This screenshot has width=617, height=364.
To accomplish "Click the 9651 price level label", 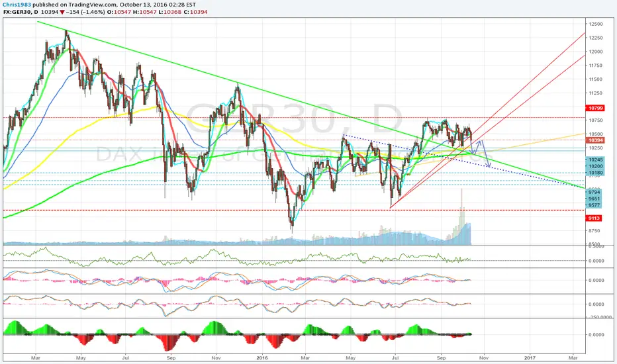I will (x=594, y=199).
